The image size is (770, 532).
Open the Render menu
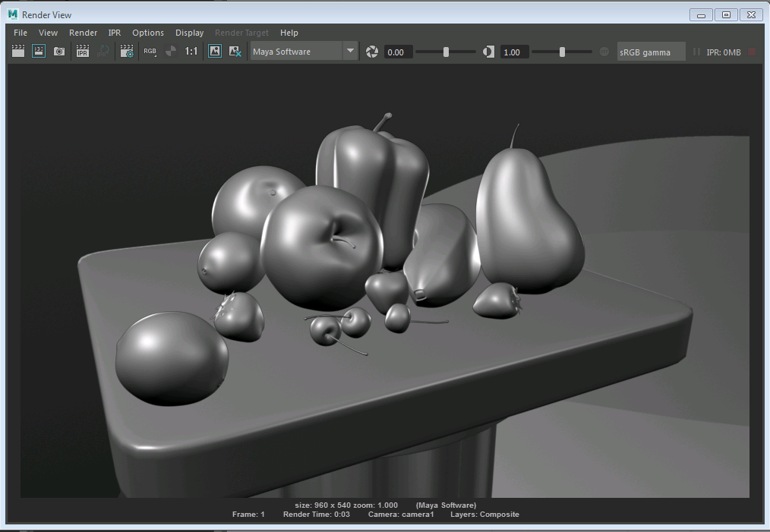[83, 33]
